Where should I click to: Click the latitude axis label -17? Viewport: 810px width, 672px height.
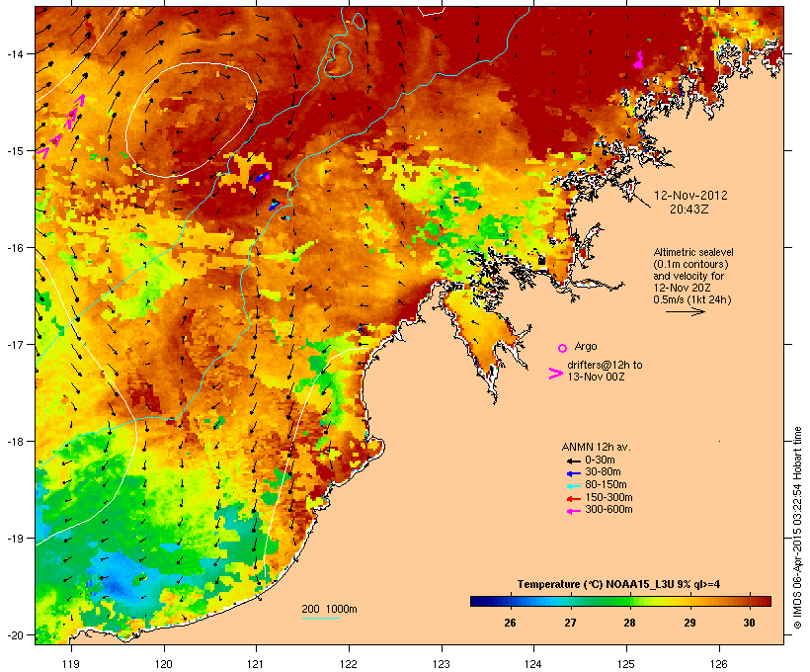coord(14,344)
